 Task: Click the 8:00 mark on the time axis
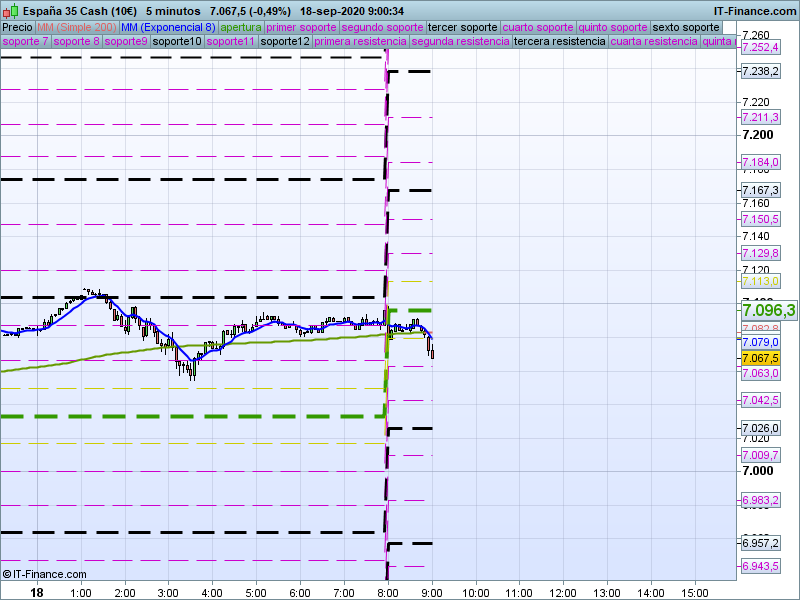(387, 592)
